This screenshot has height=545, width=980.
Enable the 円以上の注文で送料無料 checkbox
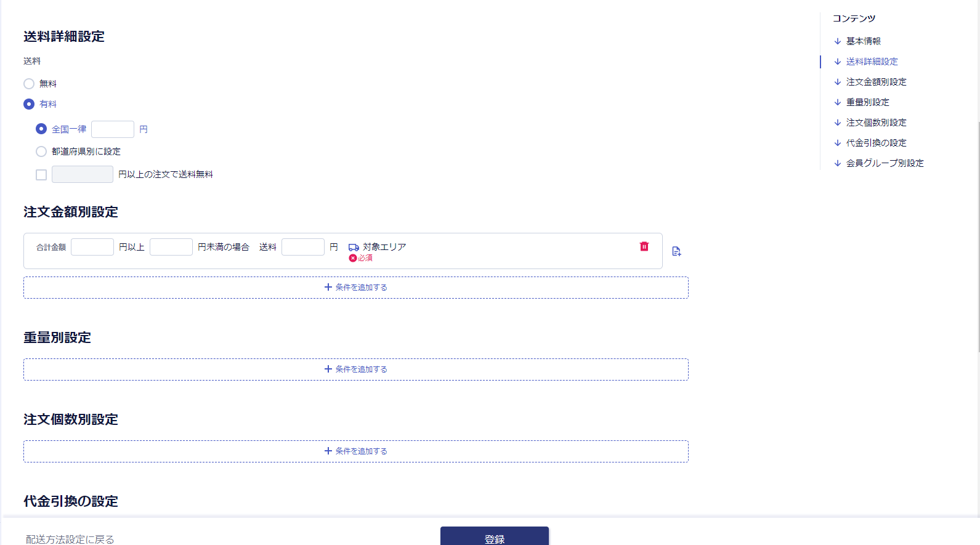click(41, 175)
